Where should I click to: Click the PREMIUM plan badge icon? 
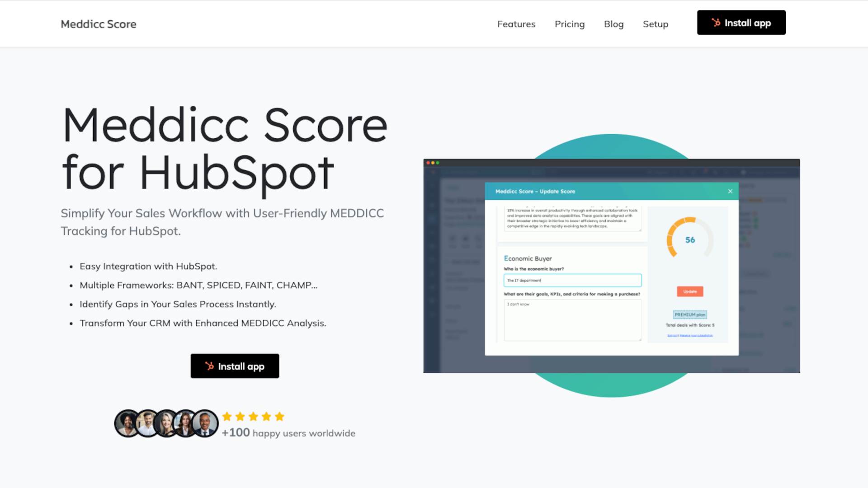click(x=690, y=314)
